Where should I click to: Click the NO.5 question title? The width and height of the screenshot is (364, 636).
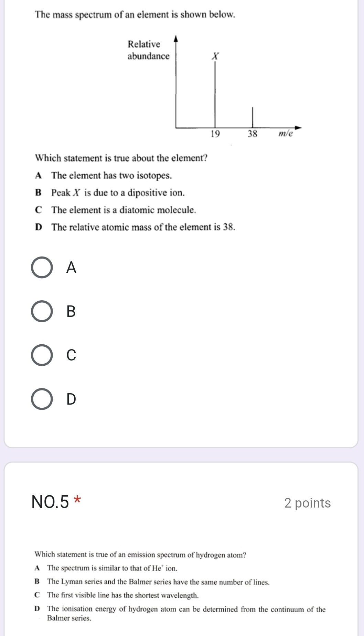pyautogui.click(x=50, y=502)
